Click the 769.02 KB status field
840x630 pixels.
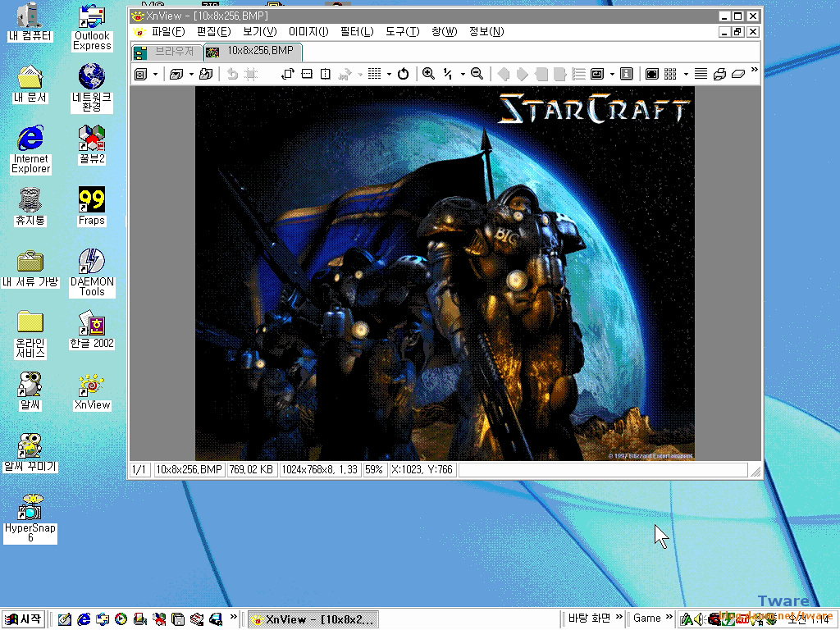[x=251, y=470]
